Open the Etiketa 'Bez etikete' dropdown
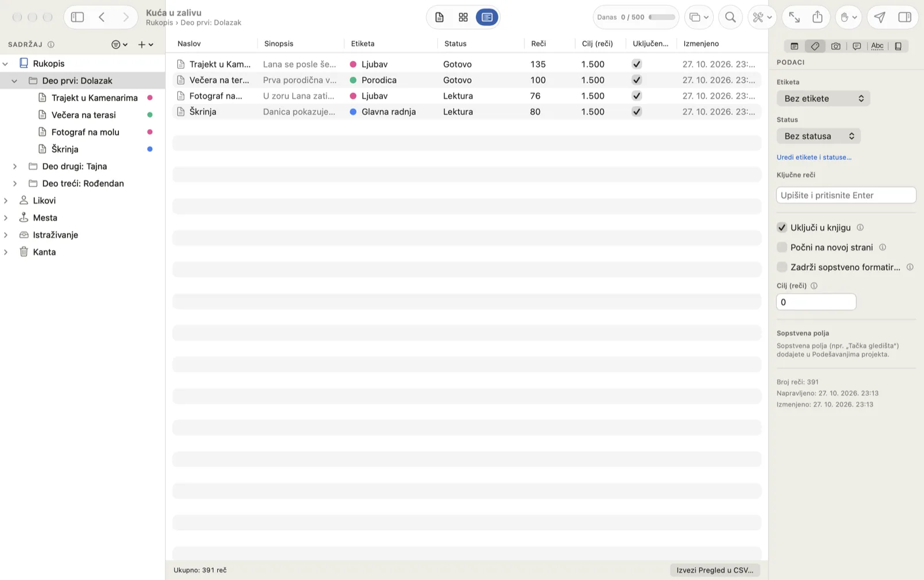Screen dimensions: 924x580 coord(824,99)
